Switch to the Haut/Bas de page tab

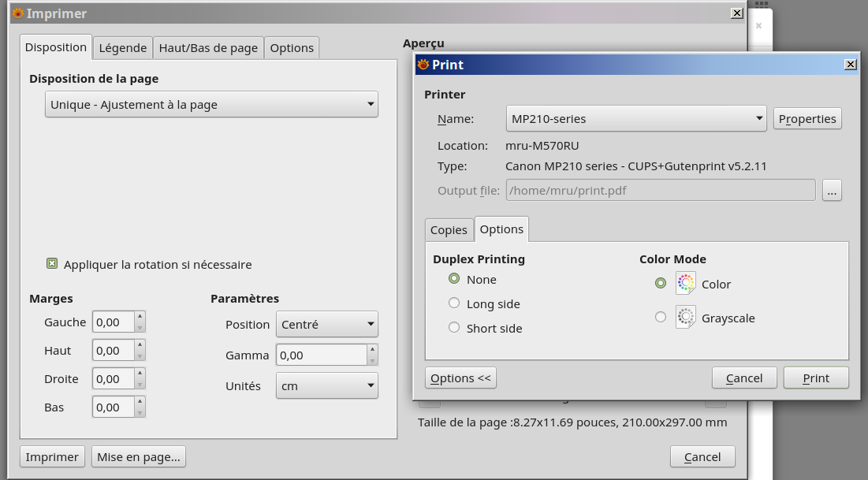click(208, 48)
